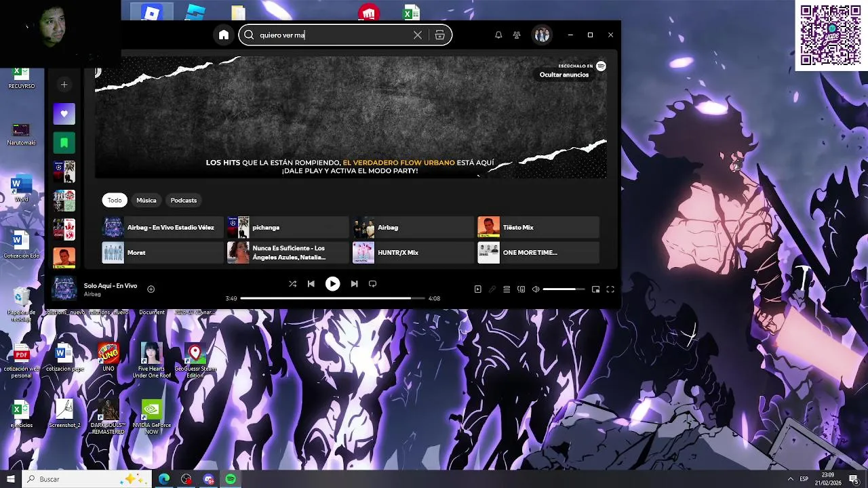Click the Los Hits ad banner

(x=351, y=117)
